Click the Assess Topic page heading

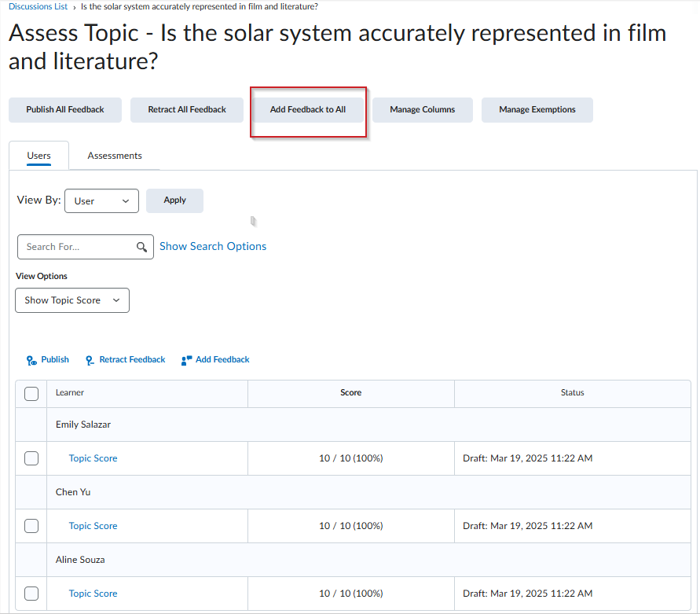(338, 47)
